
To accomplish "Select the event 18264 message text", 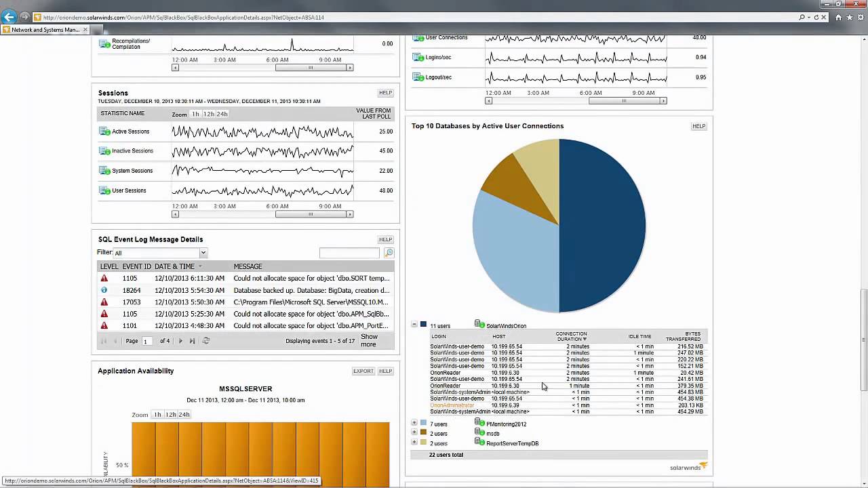I will 311,290.
